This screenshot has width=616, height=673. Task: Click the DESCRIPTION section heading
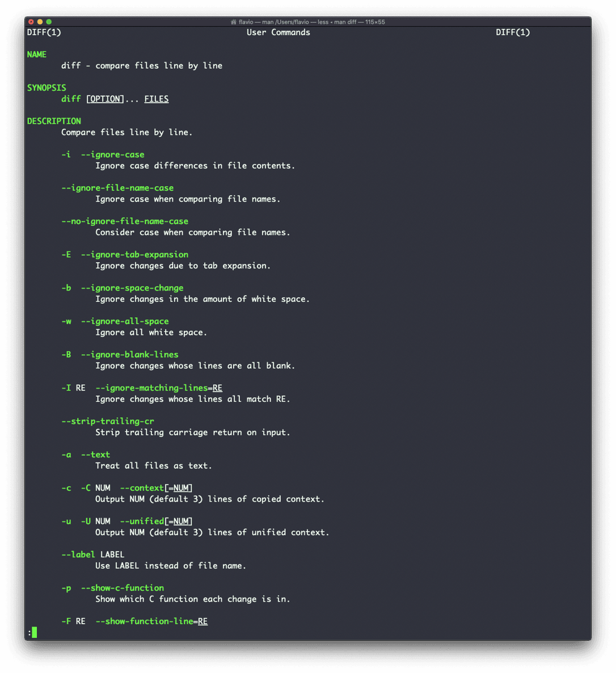54,121
